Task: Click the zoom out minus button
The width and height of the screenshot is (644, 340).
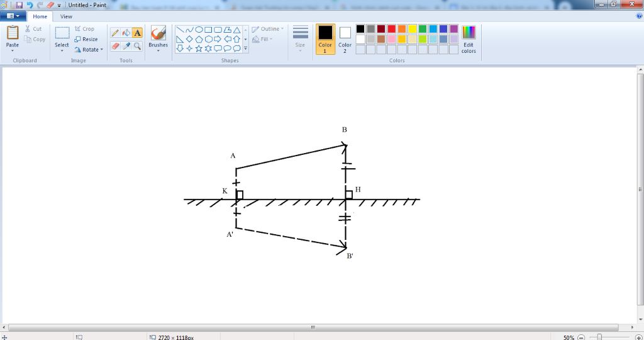Action: coord(580,337)
